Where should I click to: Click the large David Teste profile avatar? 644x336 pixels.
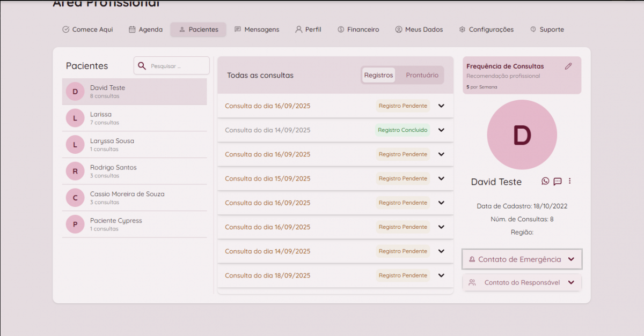click(522, 135)
